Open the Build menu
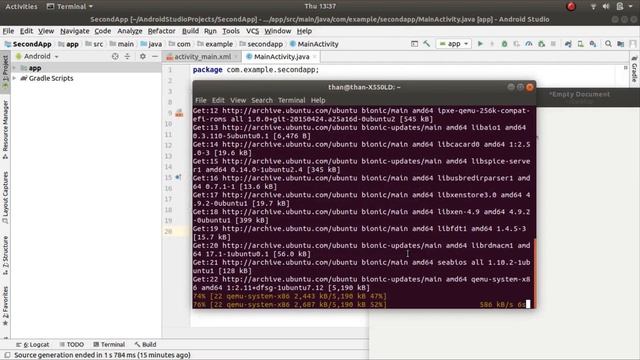This screenshot has height=360, width=640. pos(190,31)
